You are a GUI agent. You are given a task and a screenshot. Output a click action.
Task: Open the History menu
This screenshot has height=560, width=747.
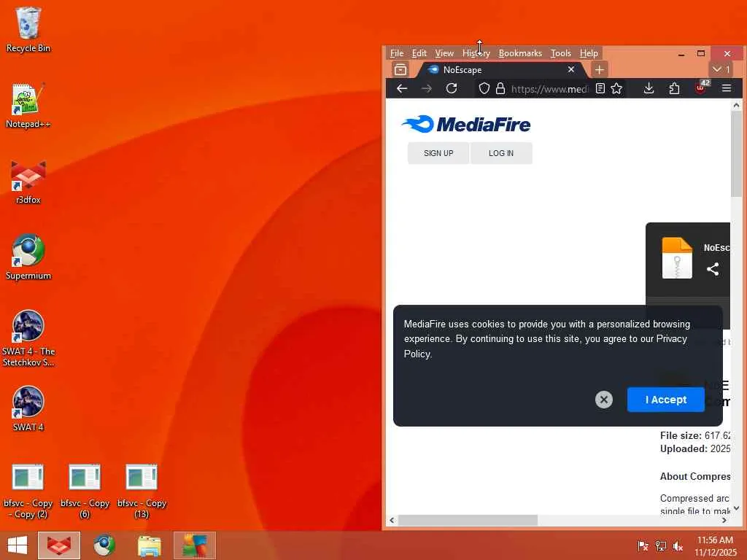[476, 53]
